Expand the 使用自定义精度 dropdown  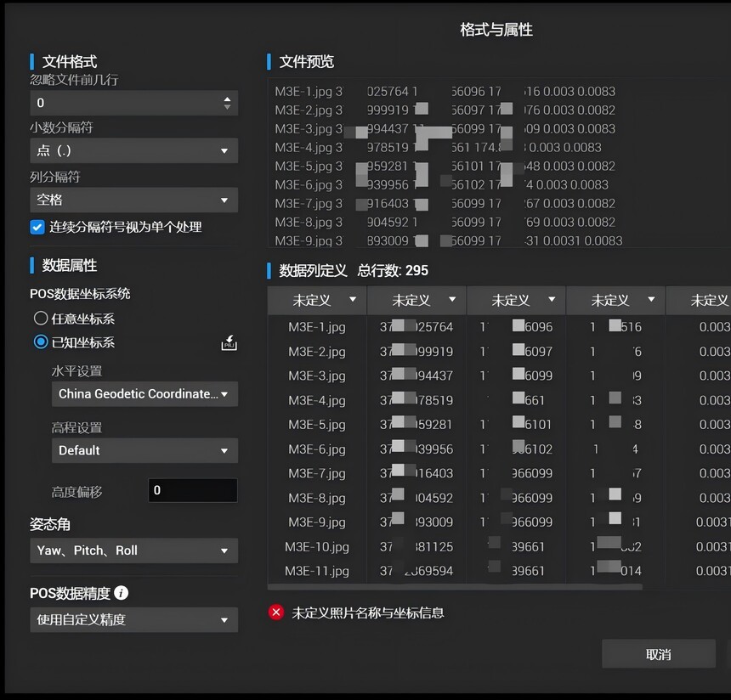pos(133,619)
